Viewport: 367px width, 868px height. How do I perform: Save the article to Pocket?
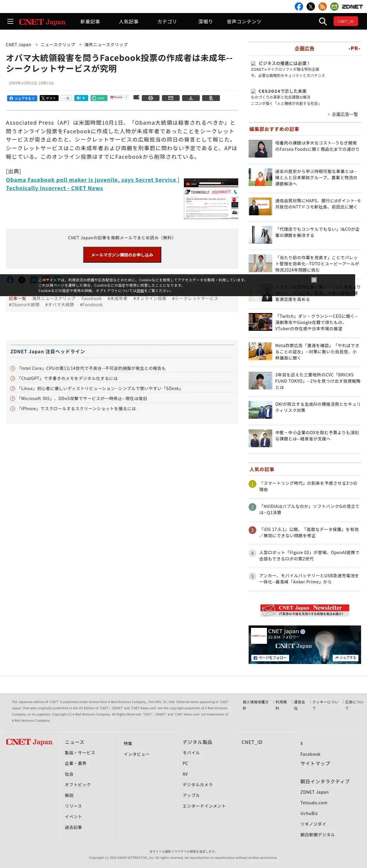tap(116, 97)
